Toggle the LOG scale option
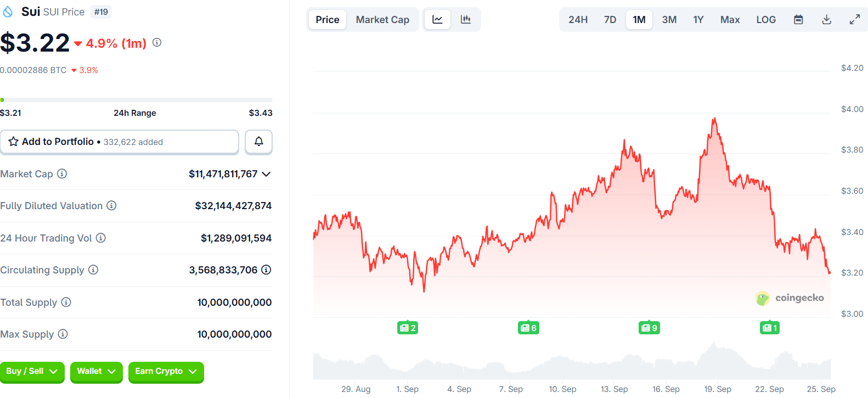Screen dimensions: 868x398 766,20
